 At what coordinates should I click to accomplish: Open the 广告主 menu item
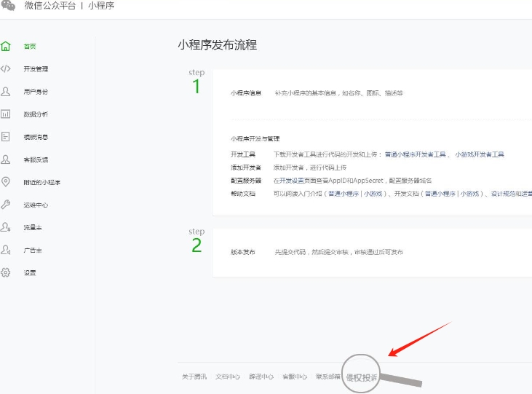(x=33, y=250)
